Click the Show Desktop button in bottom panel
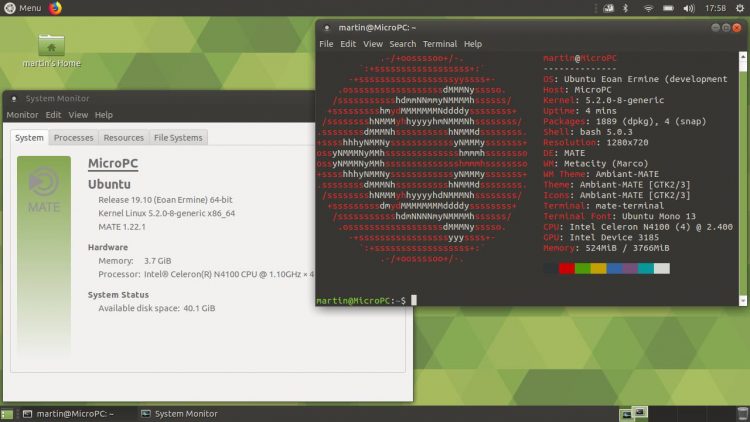This screenshot has height=422, width=750. click(7, 414)
